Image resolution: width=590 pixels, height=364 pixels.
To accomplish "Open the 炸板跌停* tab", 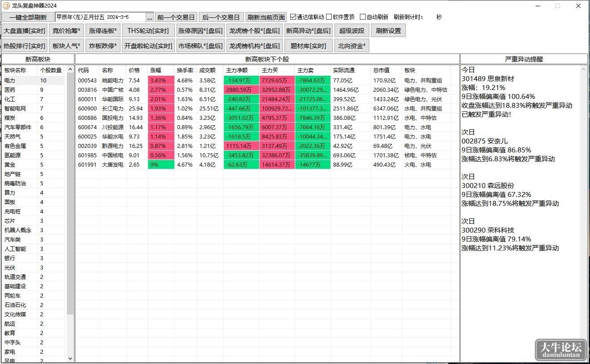I will (x=103, y=45).
